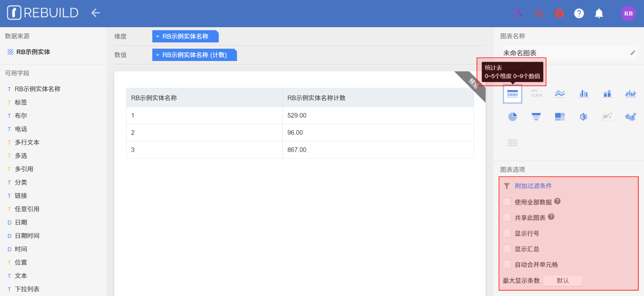Click the dark red globe icon
The image size is (644, 296).
coord(539,13)
